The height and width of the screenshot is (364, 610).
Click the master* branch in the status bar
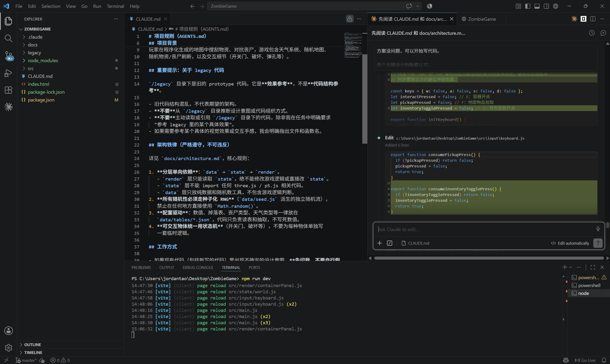click(x=26, y=360)
